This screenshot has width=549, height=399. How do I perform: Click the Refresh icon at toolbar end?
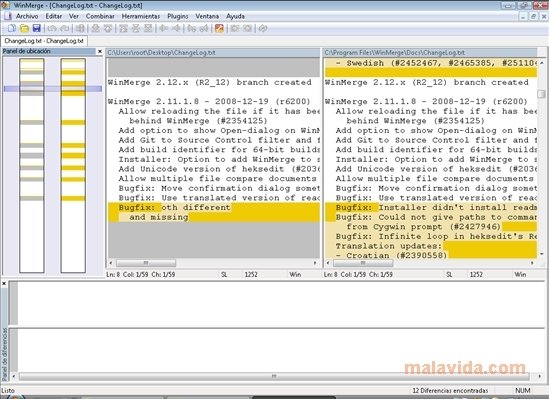263,28
